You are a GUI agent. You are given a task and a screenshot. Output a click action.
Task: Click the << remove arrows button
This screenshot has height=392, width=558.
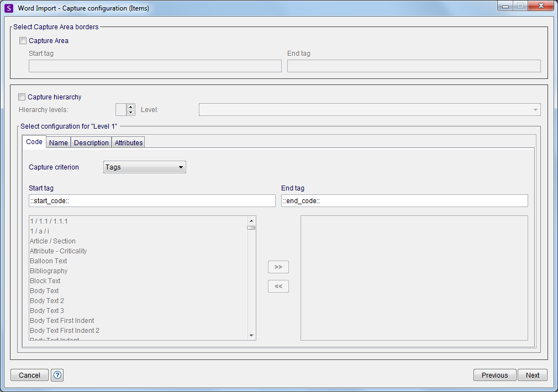click(x=278, y=286)
